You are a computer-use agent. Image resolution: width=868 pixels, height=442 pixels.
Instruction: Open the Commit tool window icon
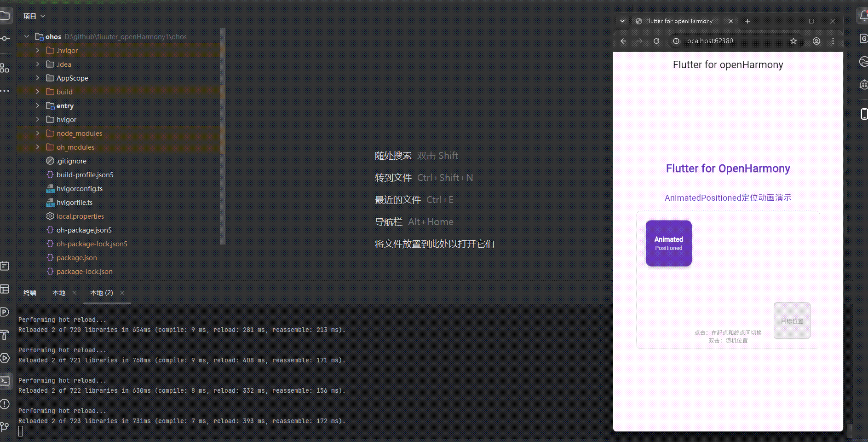(x=5, y=39)
